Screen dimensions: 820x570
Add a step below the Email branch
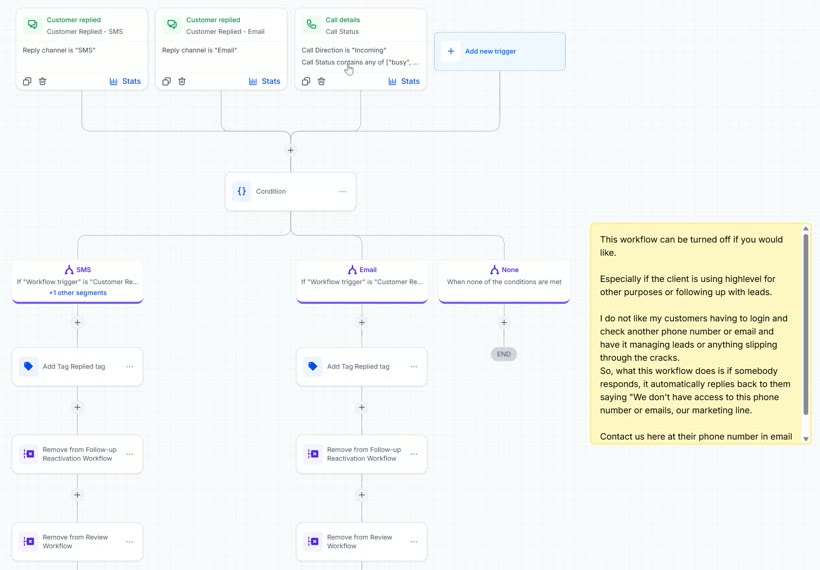tap(362, 323)
